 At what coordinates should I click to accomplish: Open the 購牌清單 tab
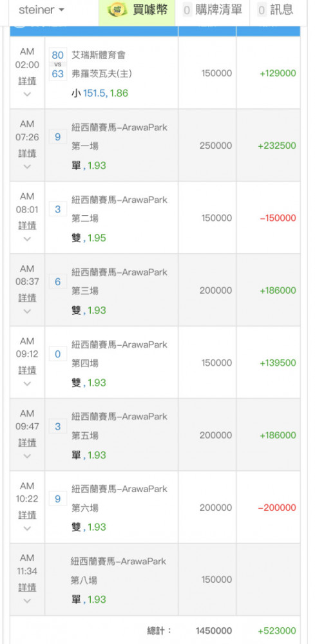213,10
